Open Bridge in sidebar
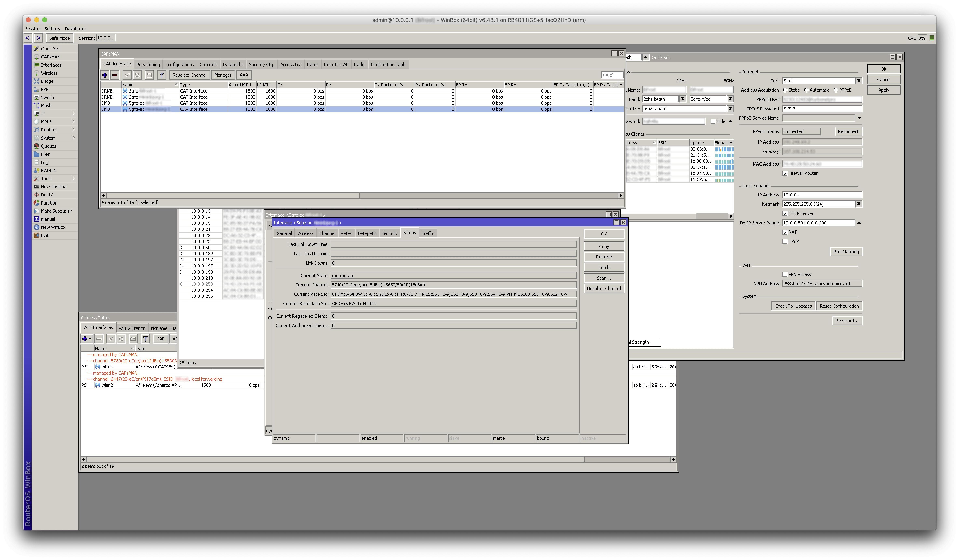Image resolution: width=959 pixels, height=560 pixels. click(x=47, y=81)
